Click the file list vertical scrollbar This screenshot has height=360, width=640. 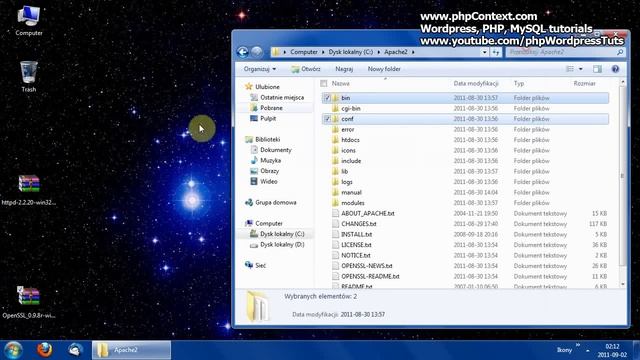622,176
